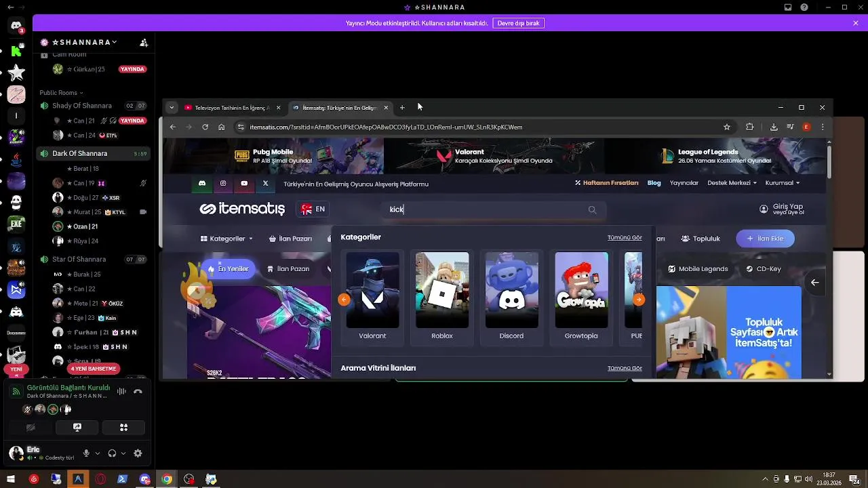Image resolution: width=868 pixels, height=488 pixels.
Task: Open the Blog link
Action: point(654,183)
